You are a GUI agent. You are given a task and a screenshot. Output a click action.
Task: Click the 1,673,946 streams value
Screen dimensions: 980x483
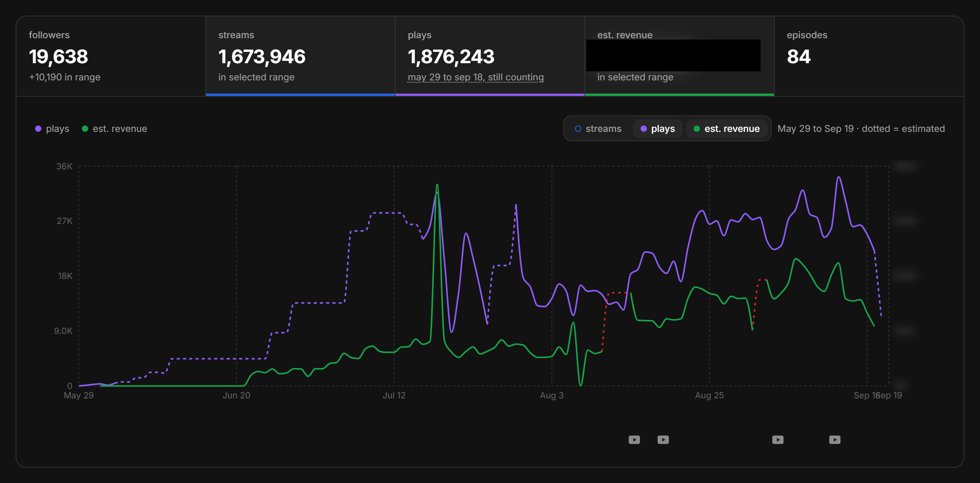262,57
